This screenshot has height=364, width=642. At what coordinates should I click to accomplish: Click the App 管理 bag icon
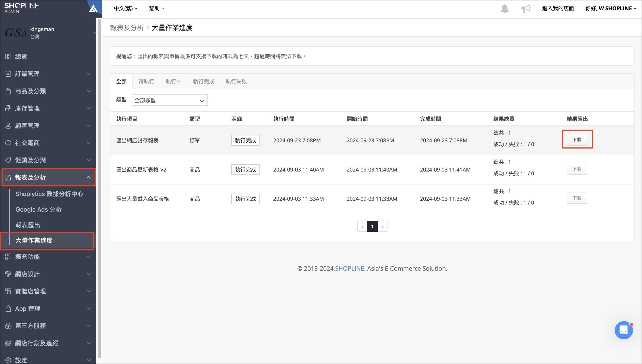click(x=8, y=309)
